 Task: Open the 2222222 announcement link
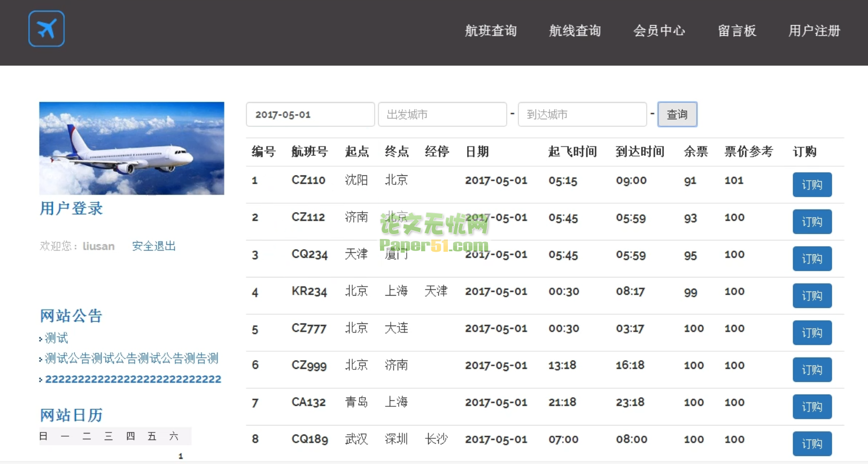pyautogui.click(x=133, y=379)
